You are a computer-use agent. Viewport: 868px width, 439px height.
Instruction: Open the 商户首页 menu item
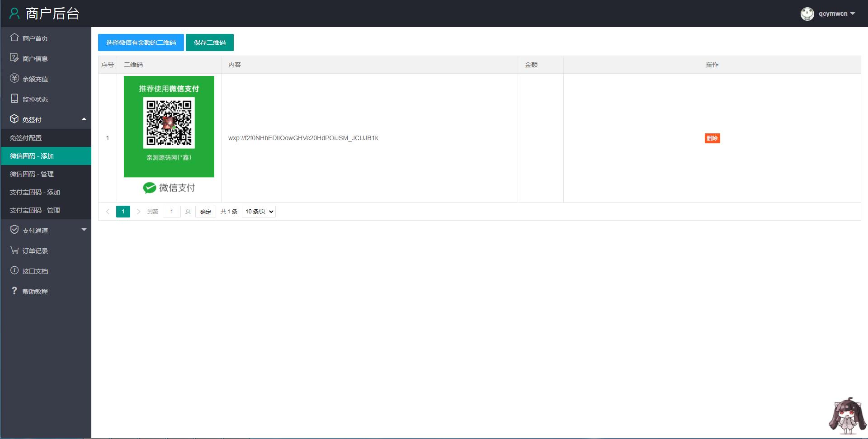pyautogui.click(x=46, y=38)
